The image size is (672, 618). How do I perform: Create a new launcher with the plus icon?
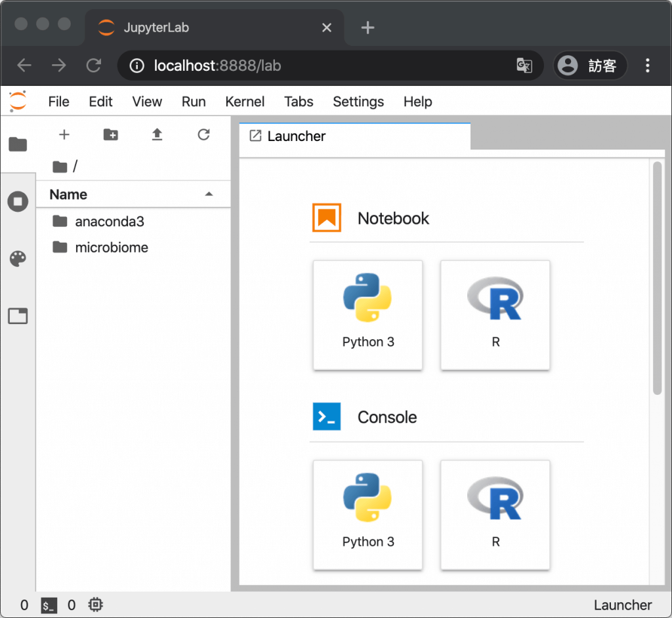(64, 134)
